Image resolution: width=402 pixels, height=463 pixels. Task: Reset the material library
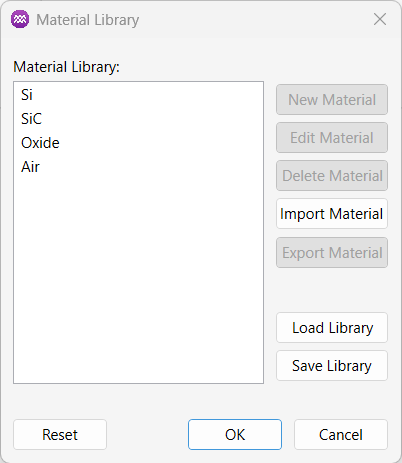(x=60, y=435)
